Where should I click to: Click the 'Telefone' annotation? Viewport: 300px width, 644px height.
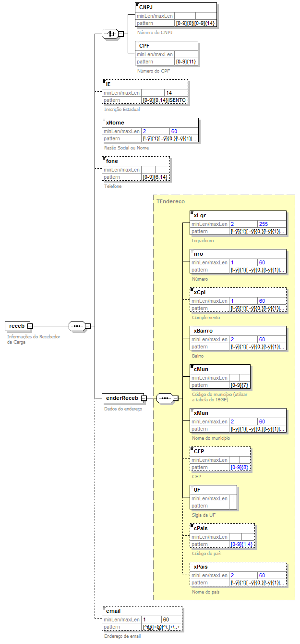click(x=113, y=186)
